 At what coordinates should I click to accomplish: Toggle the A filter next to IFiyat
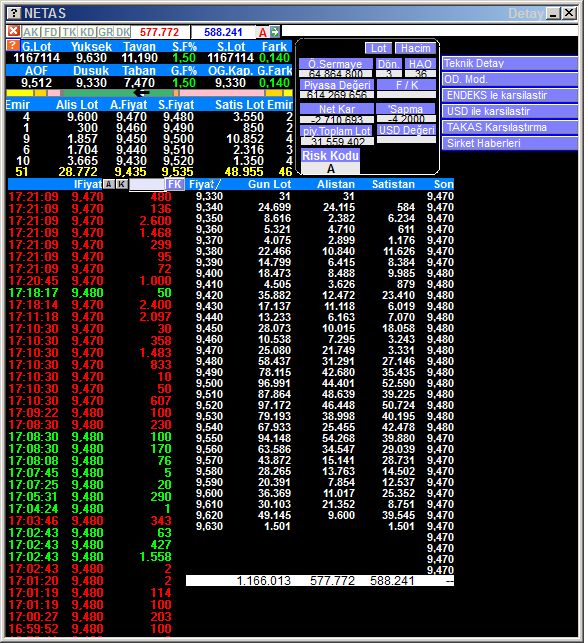(x=109, y=184)
